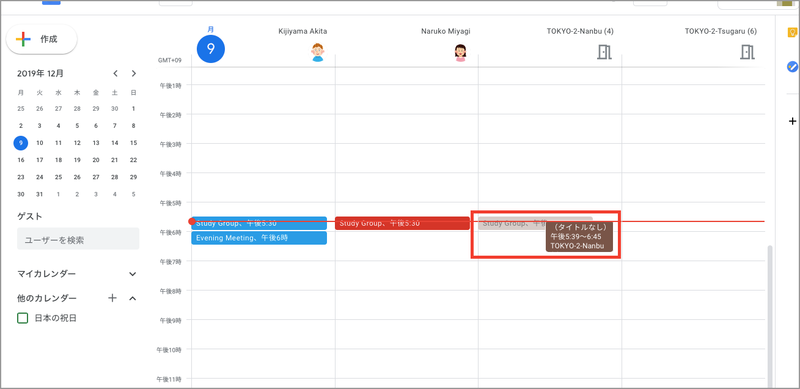Screen dimensions: 800x389
Task: Click TOKYO-2-Tsugaru (6) column header
Action: pyautogui.click(x=721, y=31)
